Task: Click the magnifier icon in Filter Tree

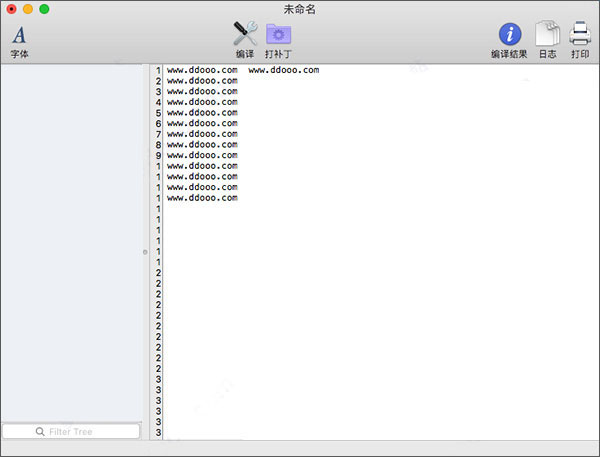Action: point(40,431)
